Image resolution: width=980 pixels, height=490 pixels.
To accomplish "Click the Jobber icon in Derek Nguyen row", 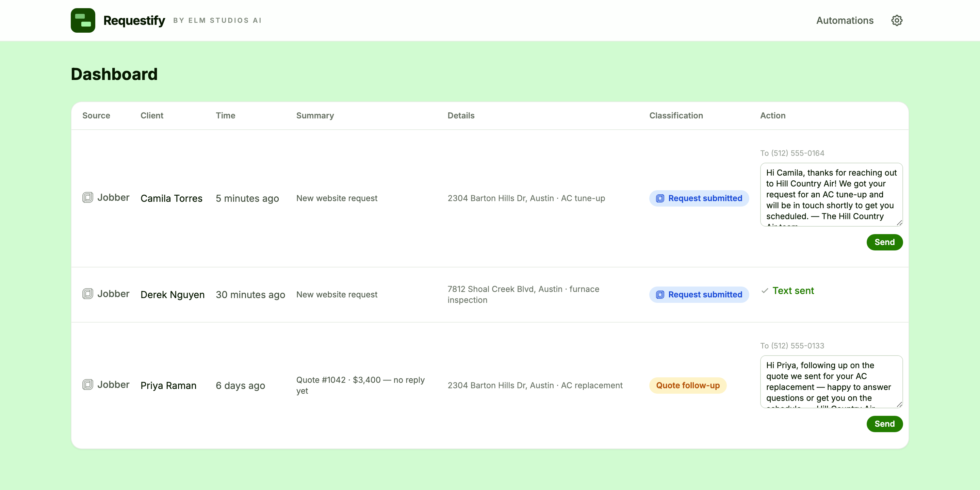I will [x=88, y=294].
